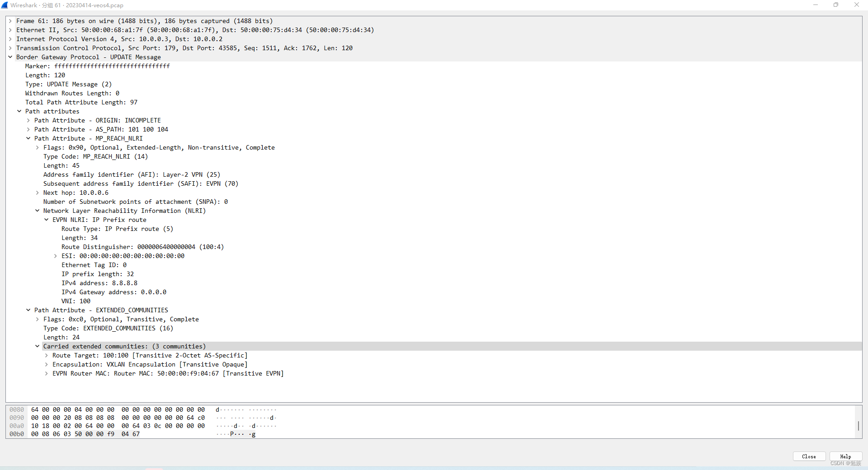Image resolution: width=868 pixels, height=470 pixels.
Task: Collapse Network Layer Reachability Information node
Action: 37,211
